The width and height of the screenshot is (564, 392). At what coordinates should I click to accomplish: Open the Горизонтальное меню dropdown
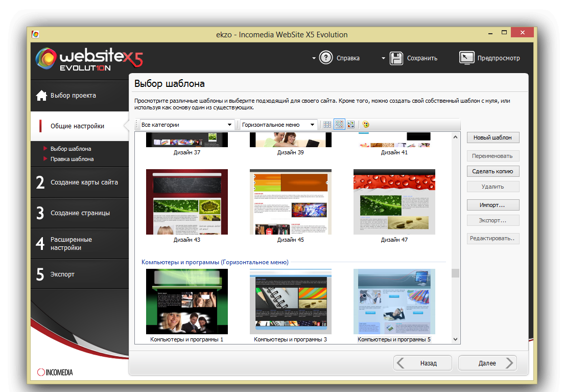click(x=278, y=125)
